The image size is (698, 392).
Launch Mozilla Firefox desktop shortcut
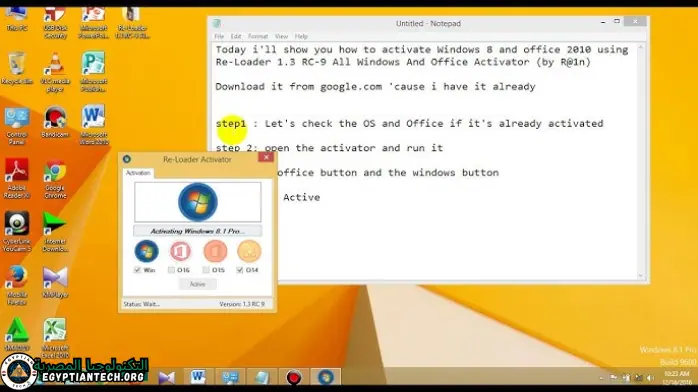click(x=17, y=286)
